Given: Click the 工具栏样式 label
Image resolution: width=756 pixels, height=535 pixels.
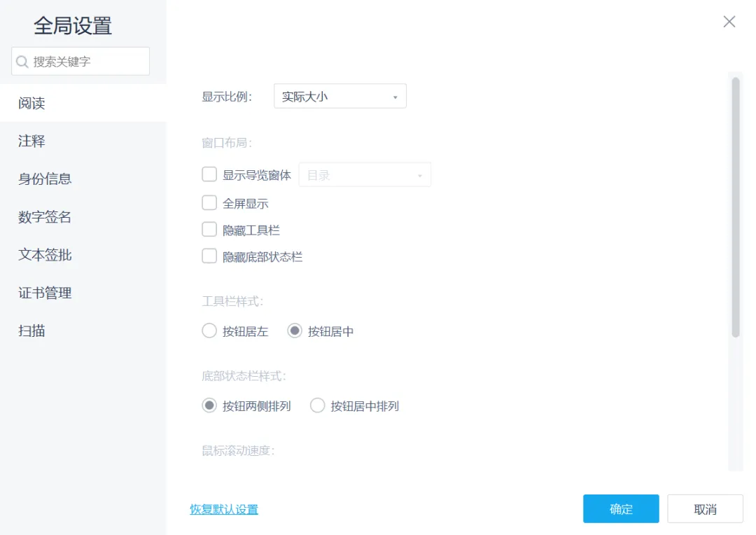Looking at the screenshot, I should tap(232, 302).
